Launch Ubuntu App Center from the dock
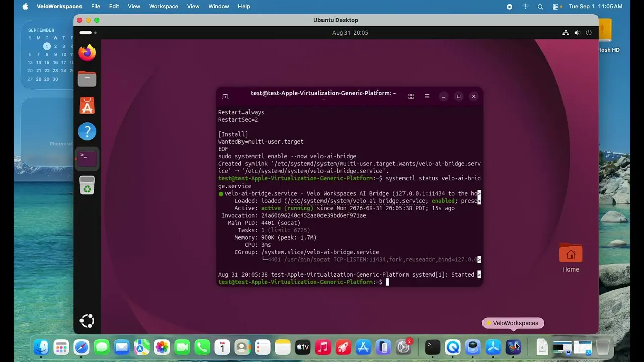This screenshot has height=362, width=644. [87, 105]
